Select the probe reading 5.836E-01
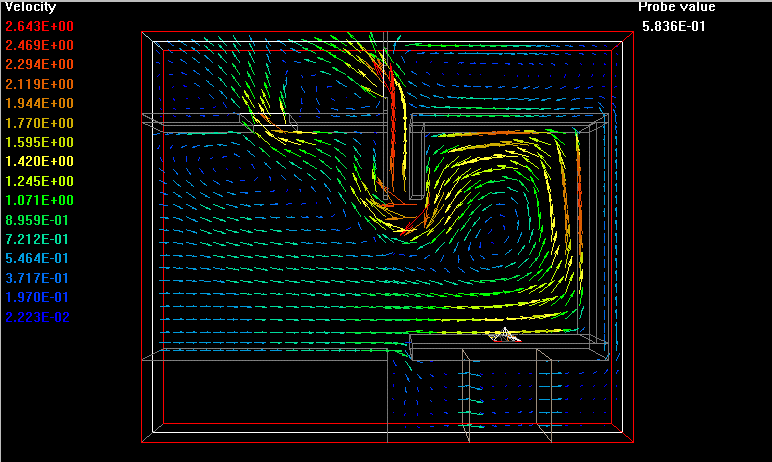 (x=674, y=26)
